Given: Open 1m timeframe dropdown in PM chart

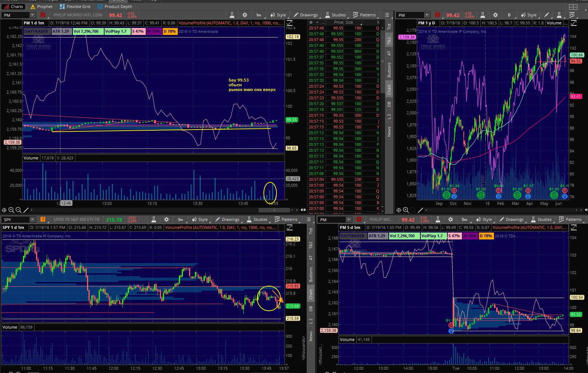Looking at the screenshot, I should tap(259, 15).
